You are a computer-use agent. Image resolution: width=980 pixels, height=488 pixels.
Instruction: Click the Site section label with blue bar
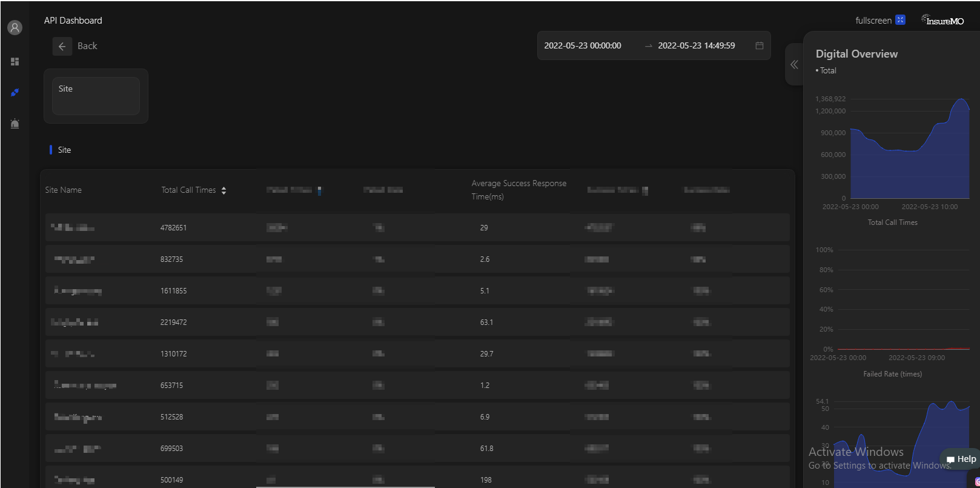pos(61,150)
